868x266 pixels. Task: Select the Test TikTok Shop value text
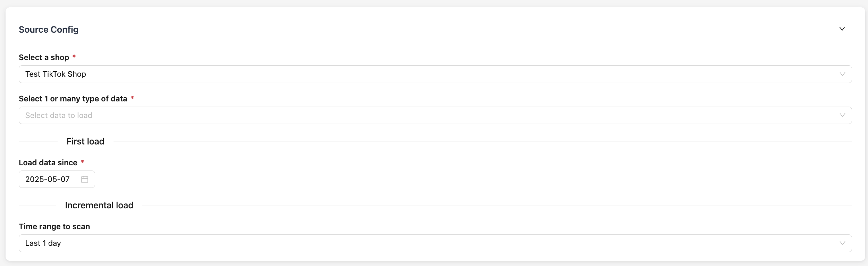pyautogui.click(x=56, y=74)
